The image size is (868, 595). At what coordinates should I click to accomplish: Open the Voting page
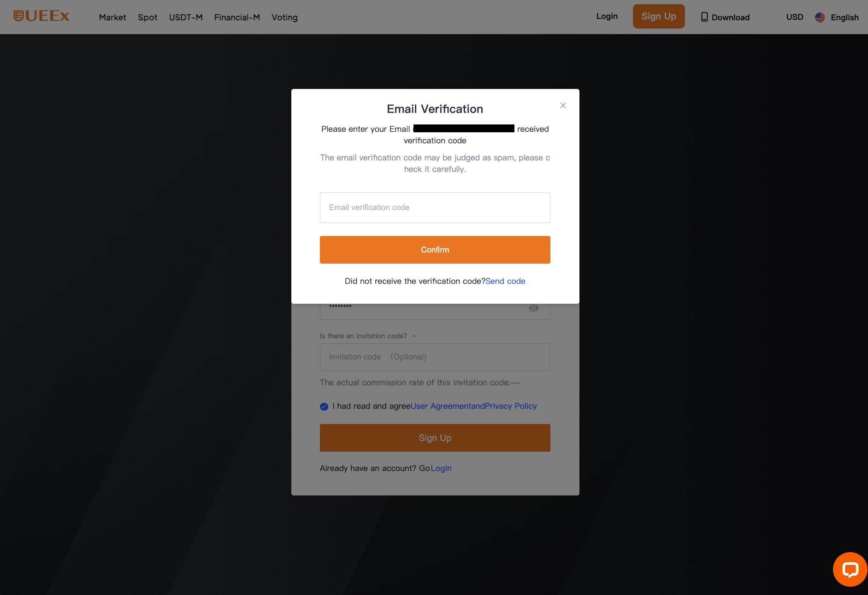tap(284, 18)
